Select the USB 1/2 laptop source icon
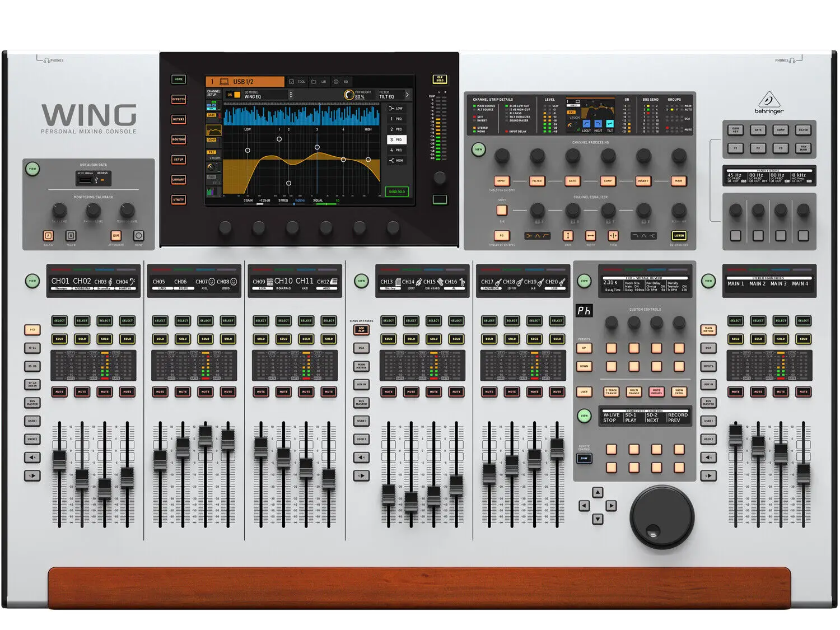 tap(224, 82)
